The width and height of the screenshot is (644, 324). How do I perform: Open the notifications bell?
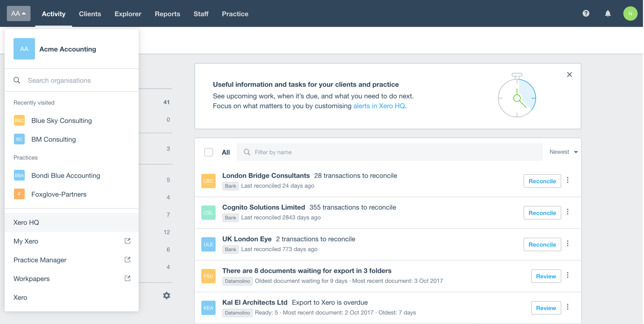(608, 13)
